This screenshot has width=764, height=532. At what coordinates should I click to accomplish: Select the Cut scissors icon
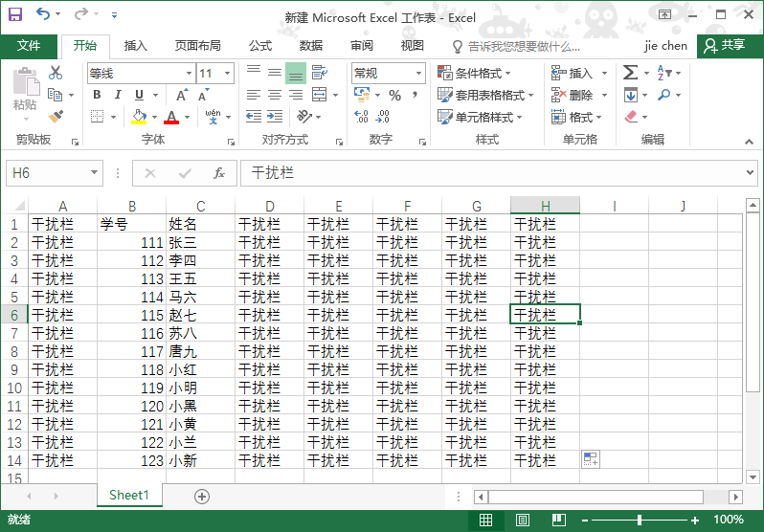tap(56, 73)
